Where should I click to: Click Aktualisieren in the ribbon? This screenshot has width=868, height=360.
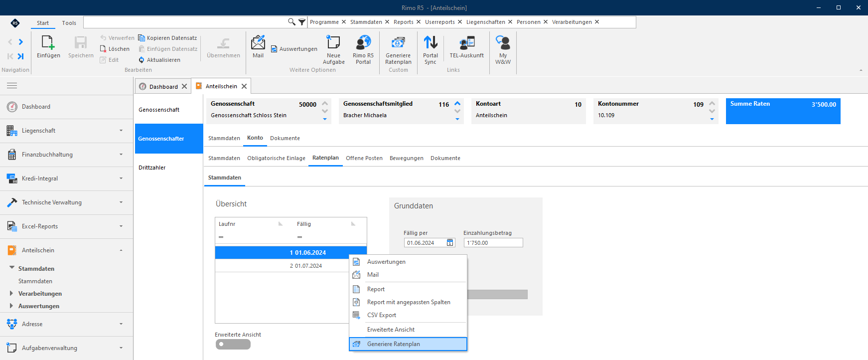[x=159, y=60]
